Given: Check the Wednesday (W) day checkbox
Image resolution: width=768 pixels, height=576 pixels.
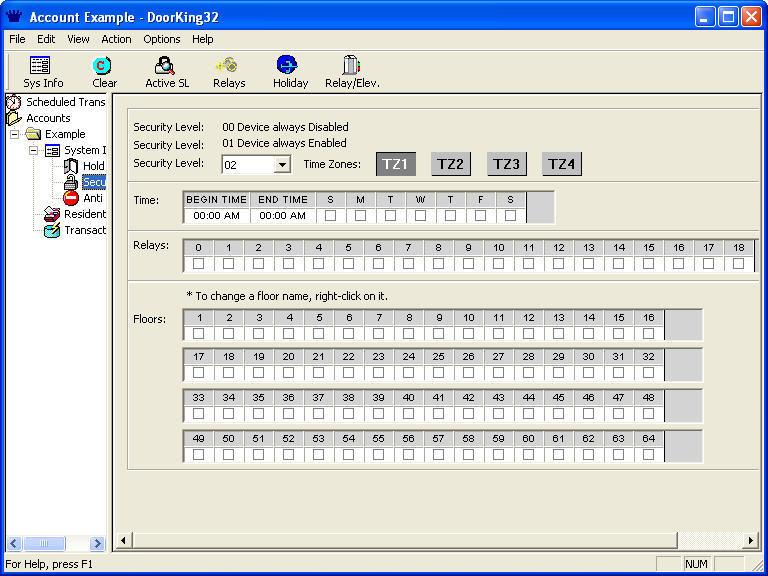Looking at the screenshot, I should (420, 216).
